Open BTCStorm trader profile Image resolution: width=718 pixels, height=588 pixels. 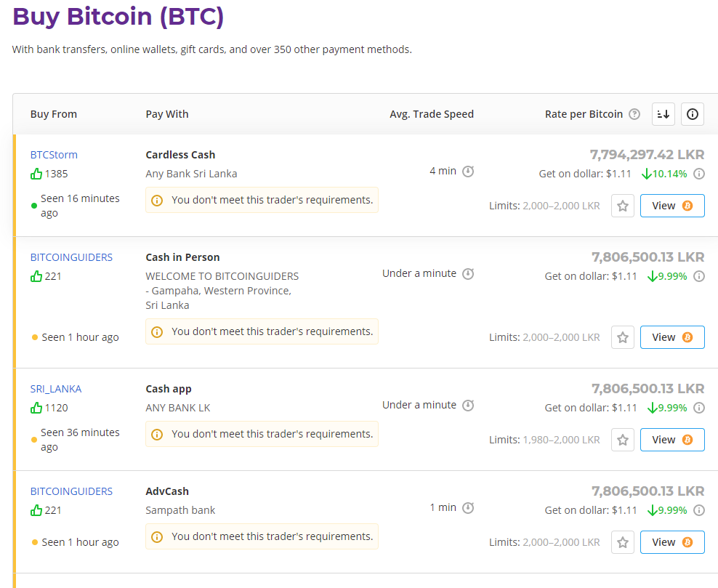click(54, 155)
